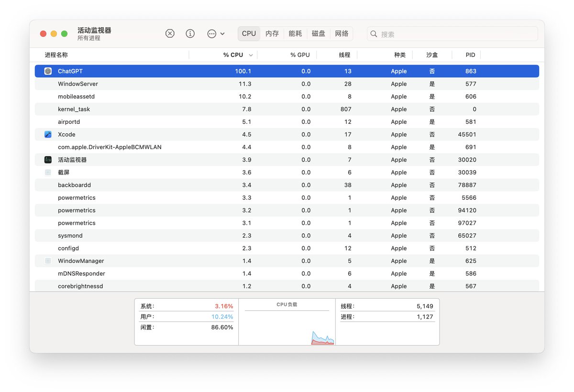Toggle sort arrow on % CPU column

coord(251,55)
